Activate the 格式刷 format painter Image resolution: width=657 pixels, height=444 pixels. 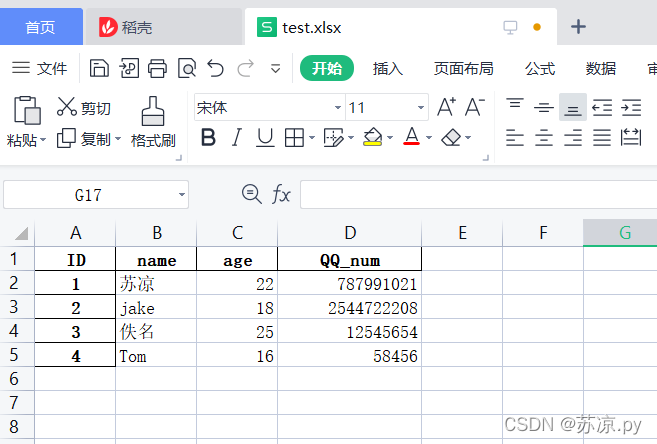click(x=153, y=122)
